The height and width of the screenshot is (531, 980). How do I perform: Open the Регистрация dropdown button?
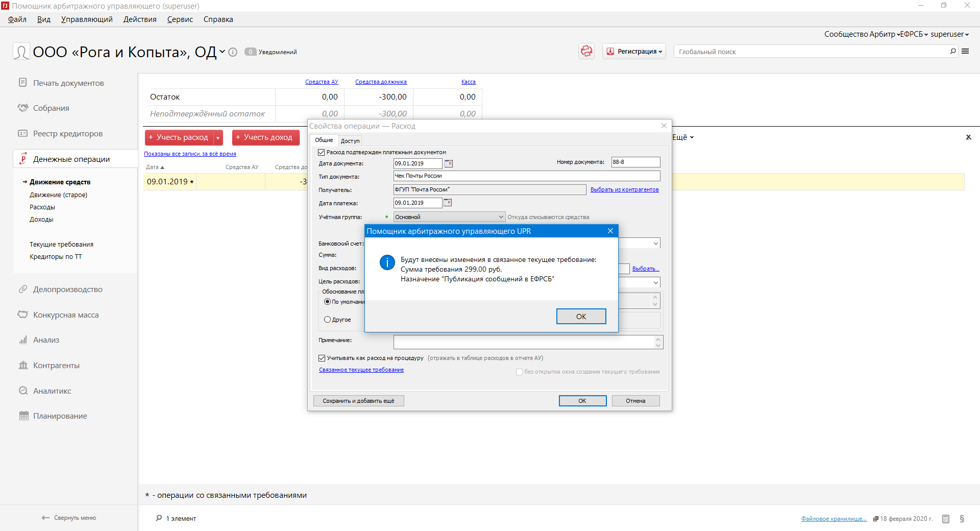[x=634, y=52]
